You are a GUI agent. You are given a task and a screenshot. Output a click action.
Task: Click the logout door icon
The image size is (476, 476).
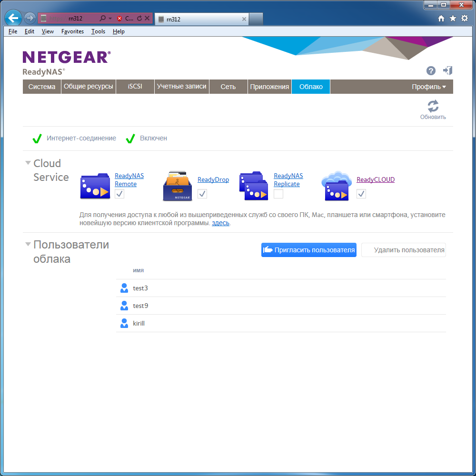[447, 71]
